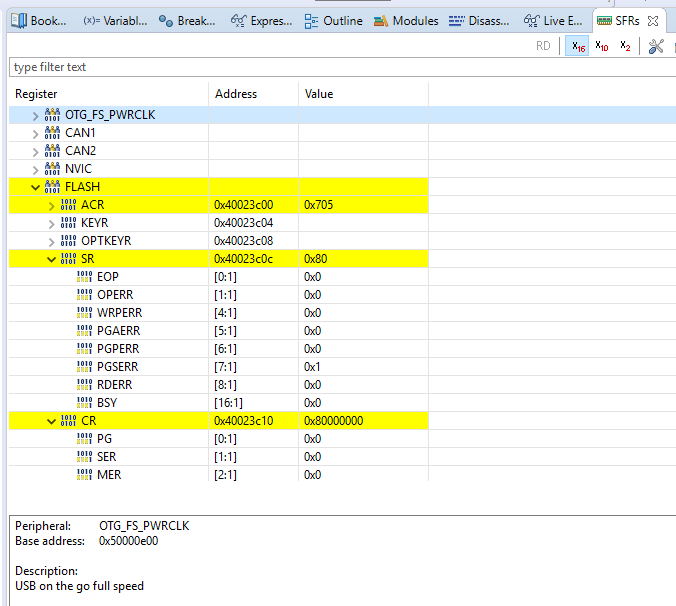The height and width of the screenshot is (606, 676).
Task: Click the OPERR bitfield icon
Action: 84,295
